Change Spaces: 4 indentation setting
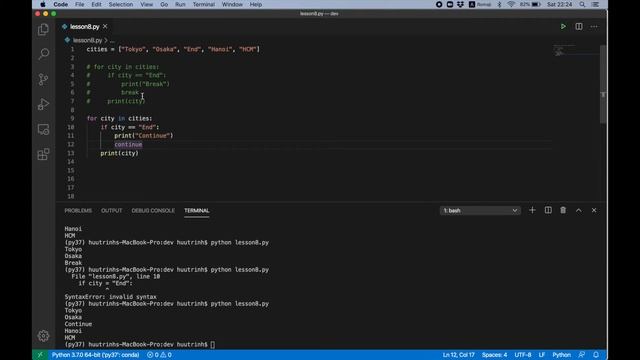 [494, 355]
